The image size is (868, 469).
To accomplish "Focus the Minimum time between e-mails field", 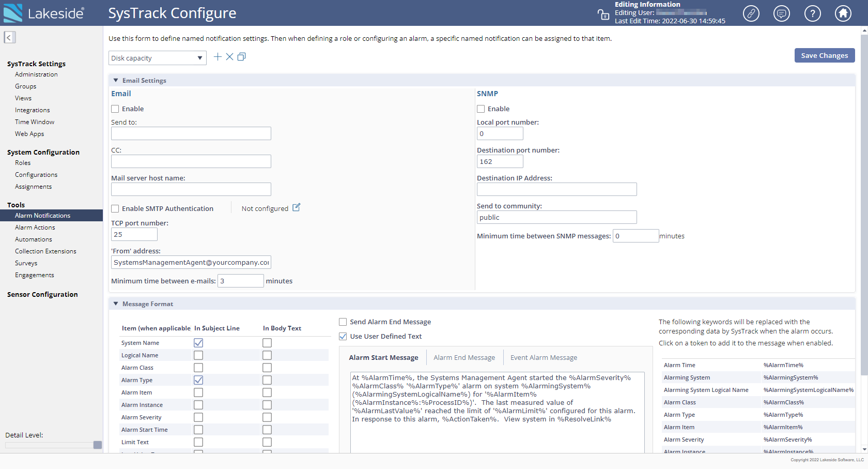I will (241, 281).
